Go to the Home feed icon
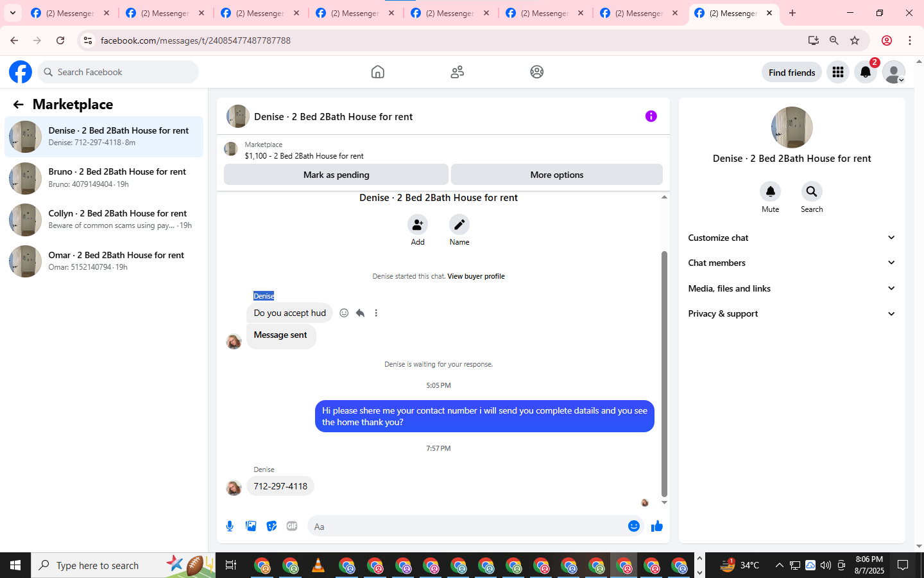 coord(378,72)
